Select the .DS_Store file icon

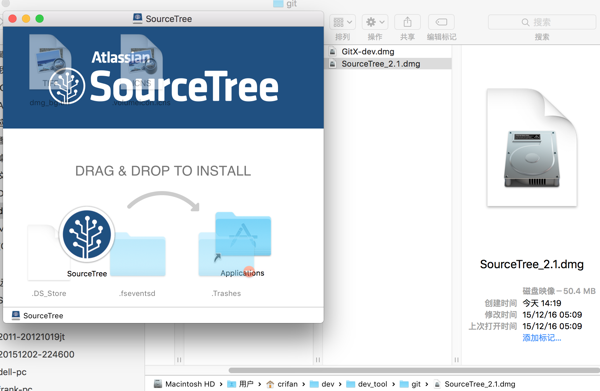click(x=48, y=253)
